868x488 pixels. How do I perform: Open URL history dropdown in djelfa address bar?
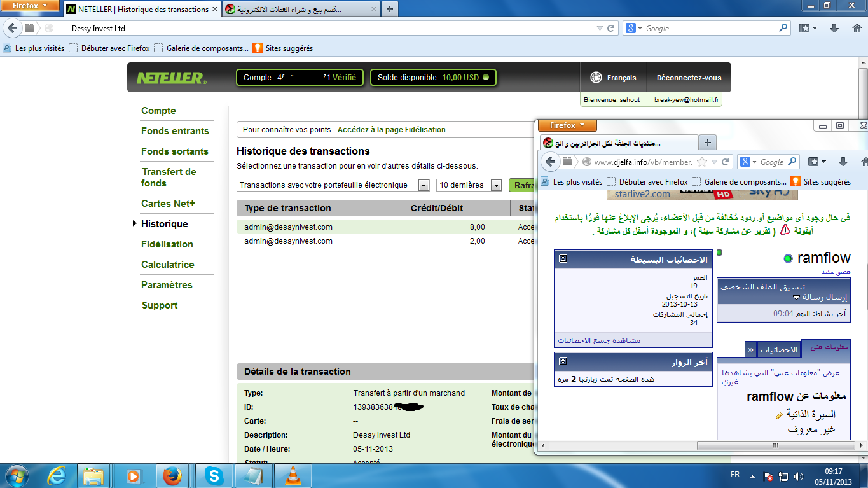(714, 162)
